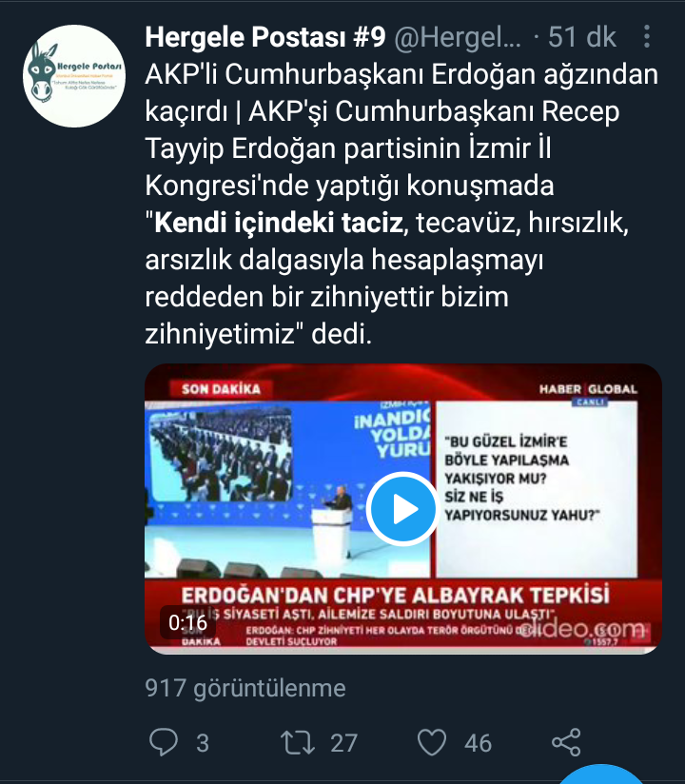This screenshot has width=685, height=784.
Task: Open the @Hergel... username handle
Action: pyautogui.click(x=458, y=37)
